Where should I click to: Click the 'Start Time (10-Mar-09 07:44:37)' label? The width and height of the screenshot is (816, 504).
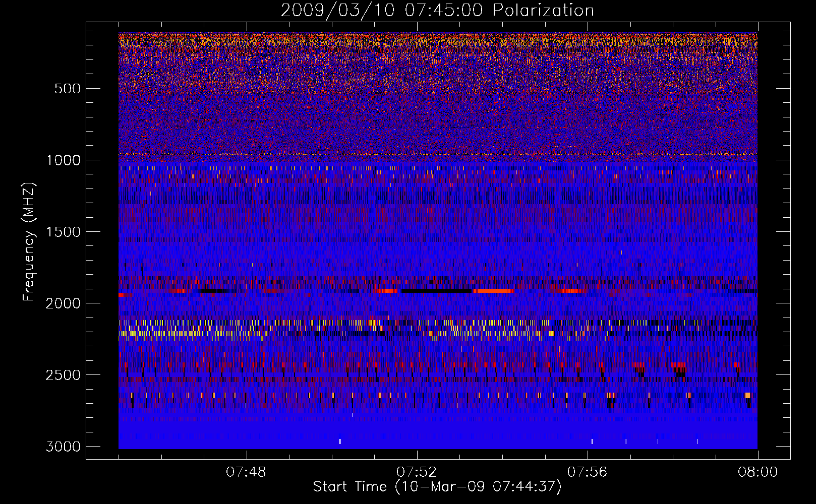(x=437, y=487)
